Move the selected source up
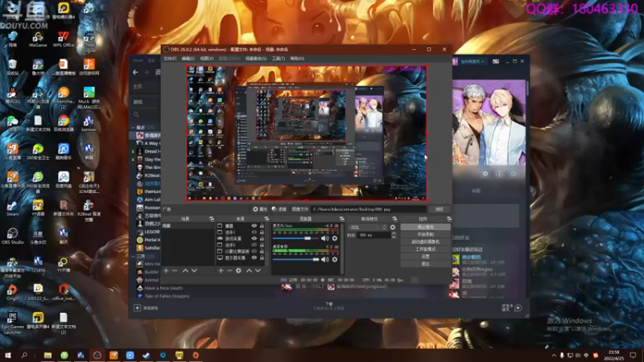This screenshot has width=644, height=362. [249, 270]
